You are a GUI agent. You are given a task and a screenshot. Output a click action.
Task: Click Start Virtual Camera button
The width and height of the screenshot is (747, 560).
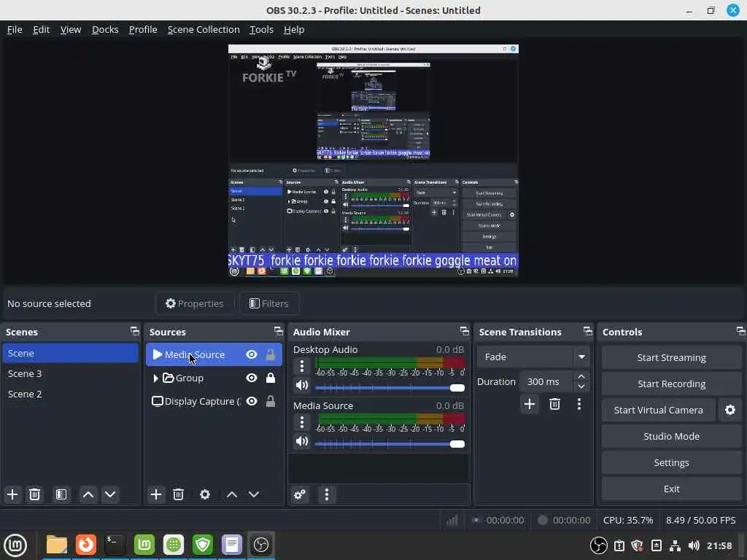pyautogui.click(x=659, y=410)
